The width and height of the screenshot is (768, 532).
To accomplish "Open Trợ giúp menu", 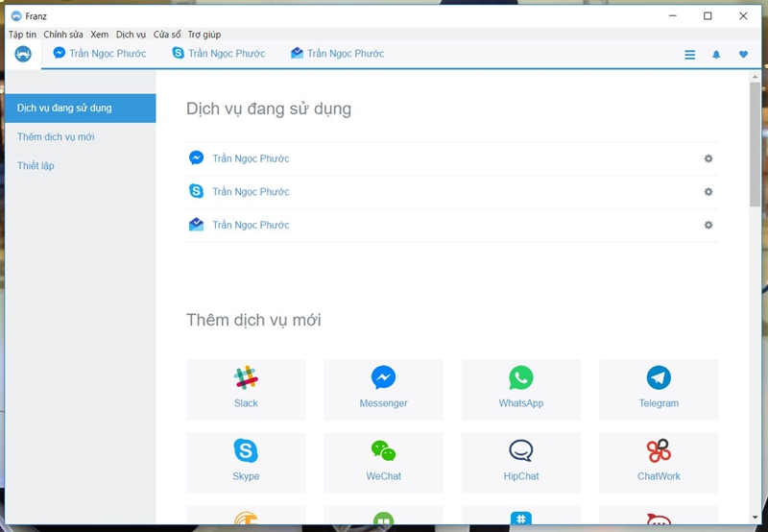I will [x=204, y=35].
